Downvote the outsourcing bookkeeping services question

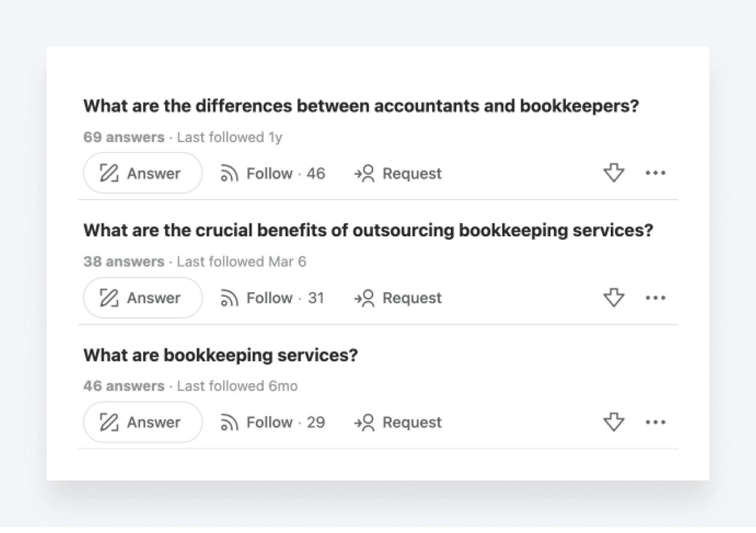pyautogui.click(x=614, y=297)
